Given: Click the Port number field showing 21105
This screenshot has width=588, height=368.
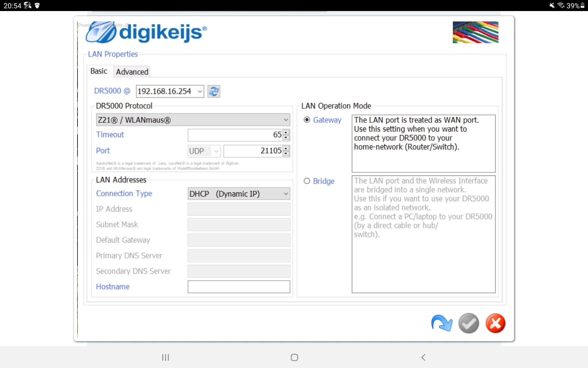Looking at the screenshot, I should pyautogui.click(x=253, y=151).
